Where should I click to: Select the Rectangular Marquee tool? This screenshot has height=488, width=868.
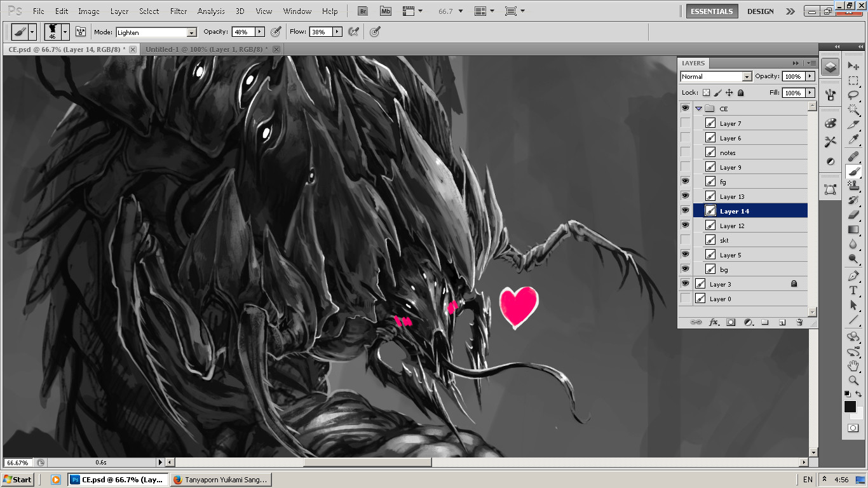853,81
